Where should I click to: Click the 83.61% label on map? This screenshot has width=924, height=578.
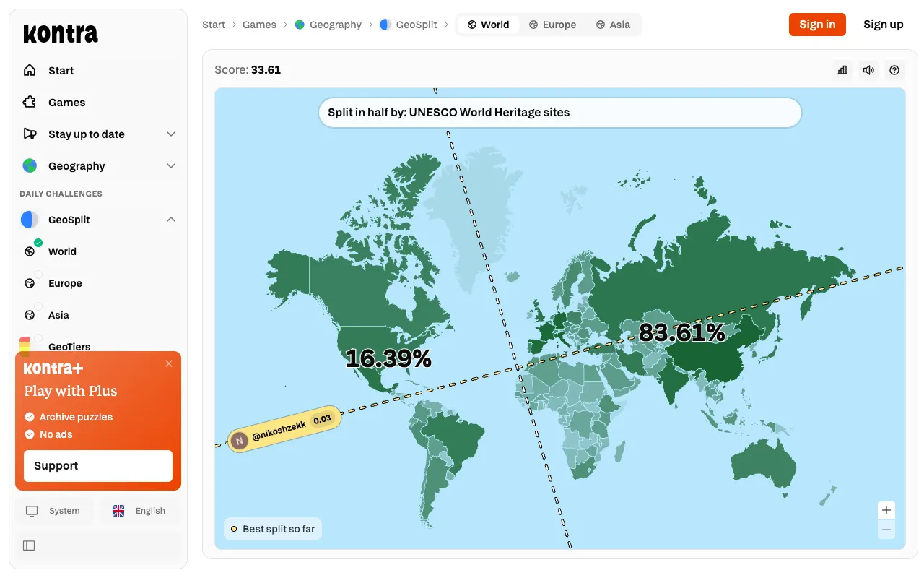[682, 332]
